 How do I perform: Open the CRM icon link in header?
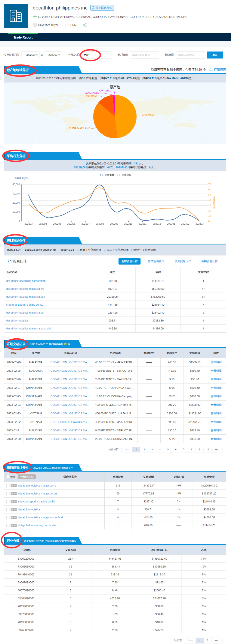click(67, 25)
